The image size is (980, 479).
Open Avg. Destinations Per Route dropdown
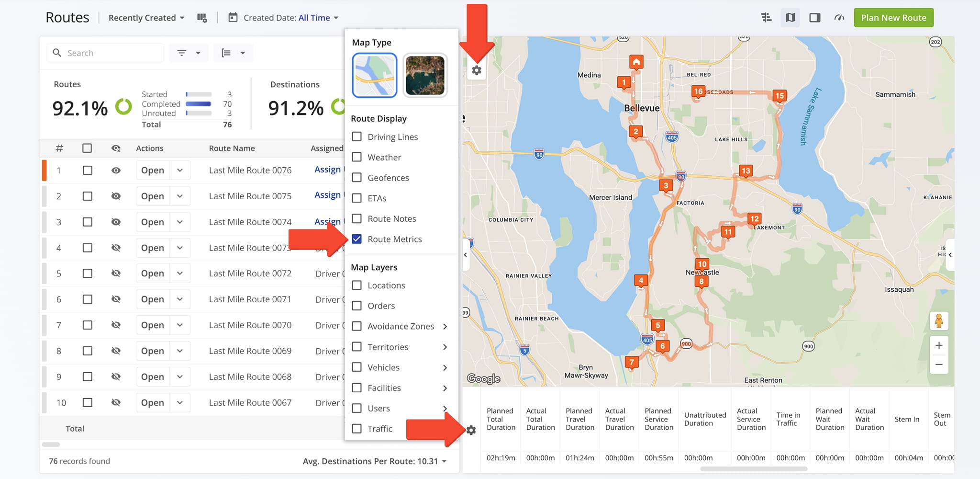pos(375,461)
